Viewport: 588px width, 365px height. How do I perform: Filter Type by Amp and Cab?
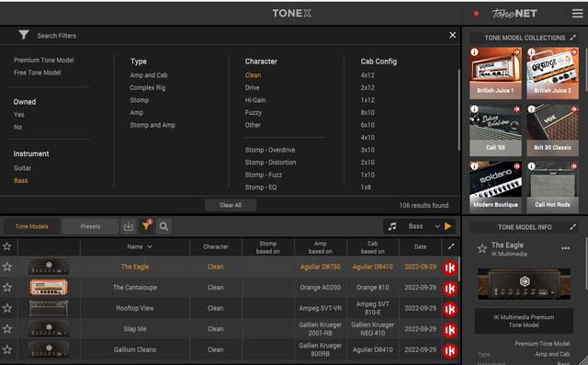pos(149,75)
